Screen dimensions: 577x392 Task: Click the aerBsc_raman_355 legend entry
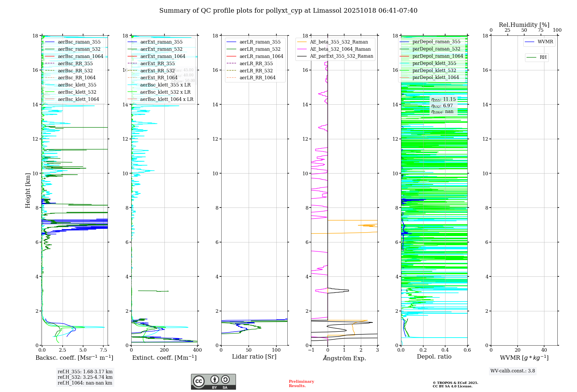pyautogui.click(x=79, y=42)
